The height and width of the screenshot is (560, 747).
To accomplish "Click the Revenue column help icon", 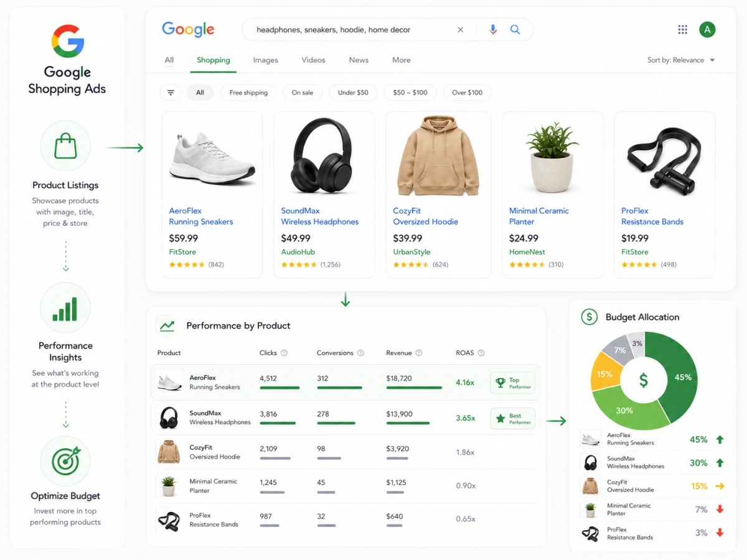I will click(x=419, y=353).
